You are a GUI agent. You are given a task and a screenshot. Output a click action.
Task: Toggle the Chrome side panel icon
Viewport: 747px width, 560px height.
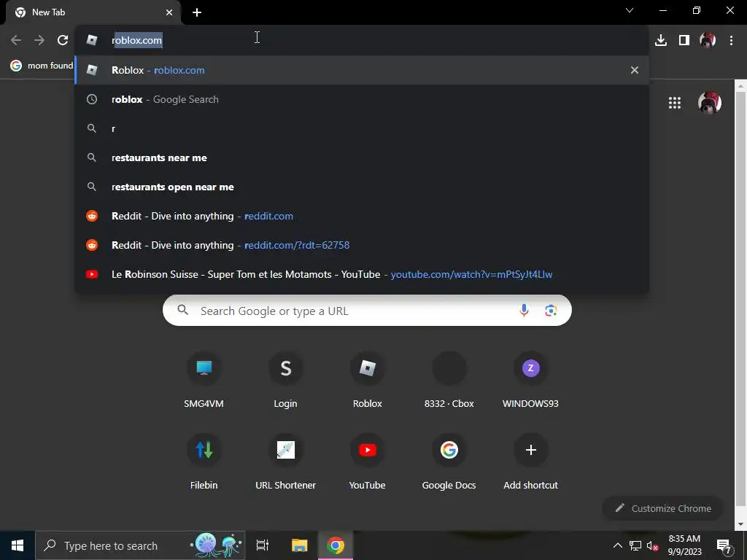[684, 40]
